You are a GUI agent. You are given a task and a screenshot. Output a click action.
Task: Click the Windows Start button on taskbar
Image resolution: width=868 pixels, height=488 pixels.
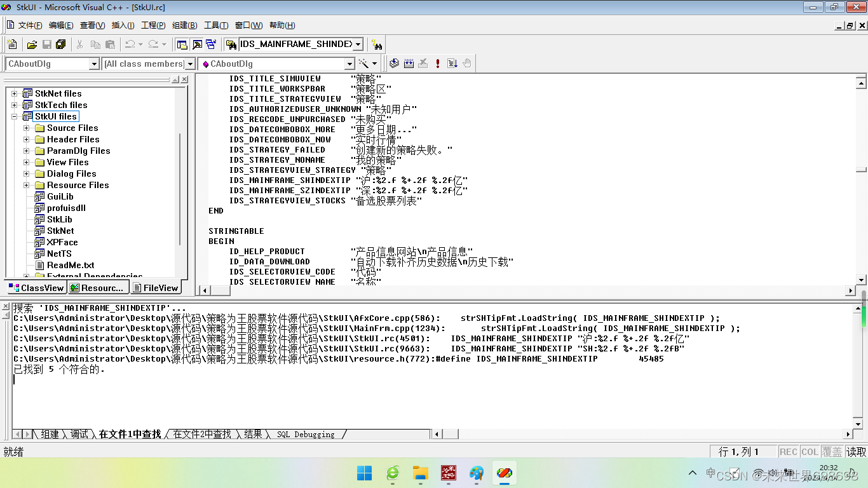[365, 473]
